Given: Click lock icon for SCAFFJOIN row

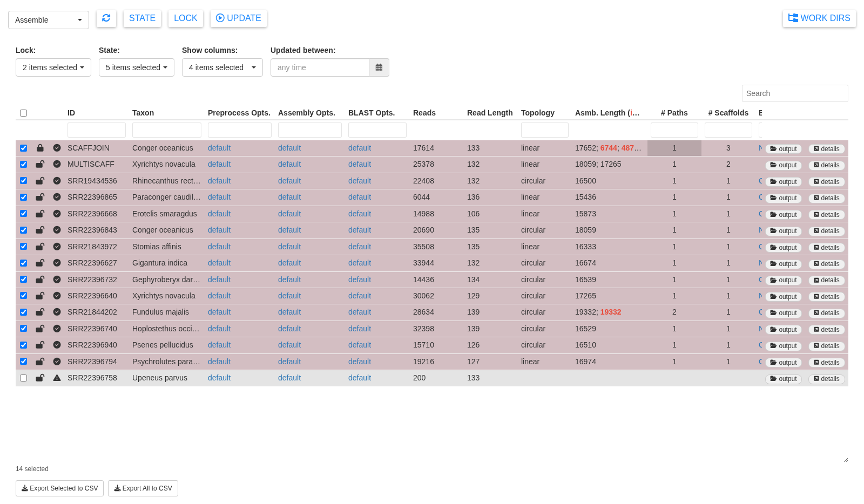Looking at the screenshot, I should pyautogui.click(x=40, y=148).
